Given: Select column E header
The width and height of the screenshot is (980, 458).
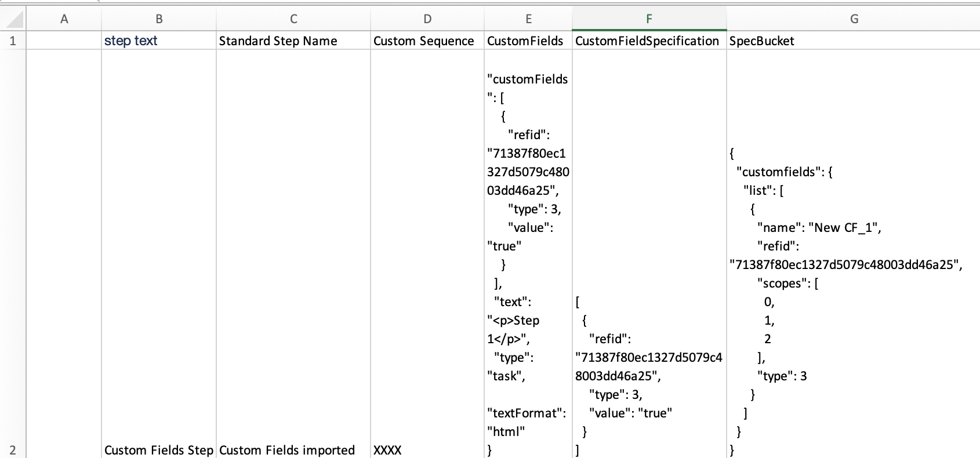Looking at the screenshot, I should point(528,19).
